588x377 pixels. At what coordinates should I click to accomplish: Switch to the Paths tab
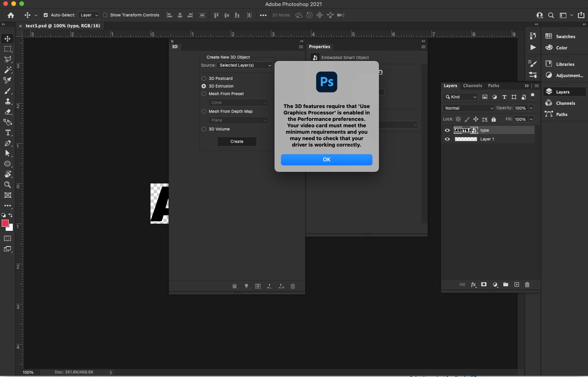[x=494, y=86]
